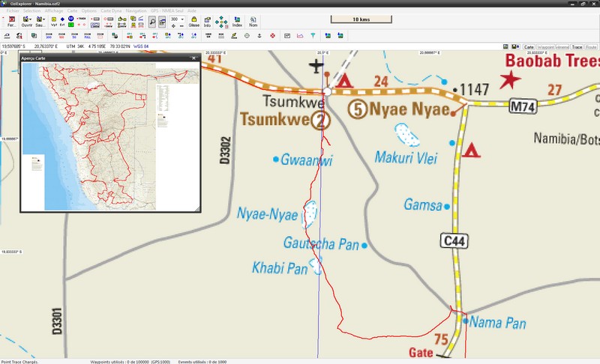
Task: Open the Carte menu
Action: click(72, 10)
